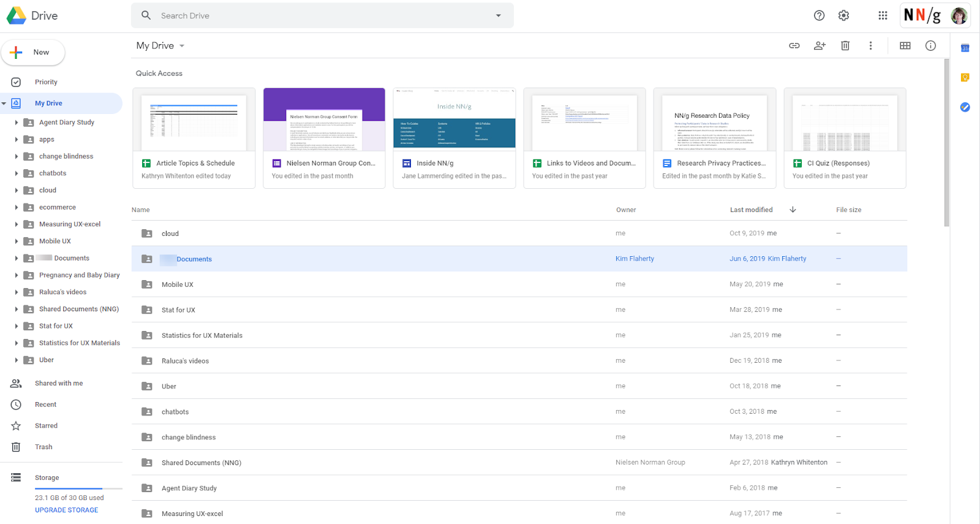This screenshot has width=980, height=524.
Task: Open the account profile avatar
Action: (959, 15)
